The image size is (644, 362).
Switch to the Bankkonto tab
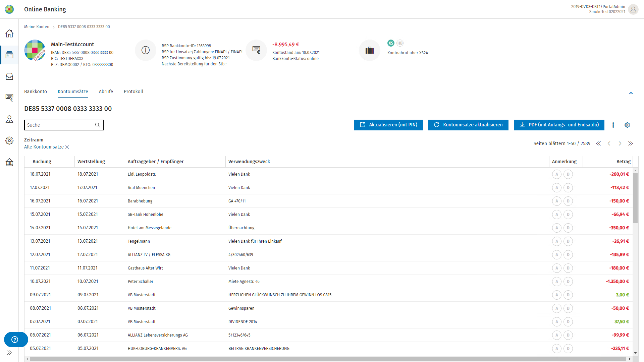point(36,92)
